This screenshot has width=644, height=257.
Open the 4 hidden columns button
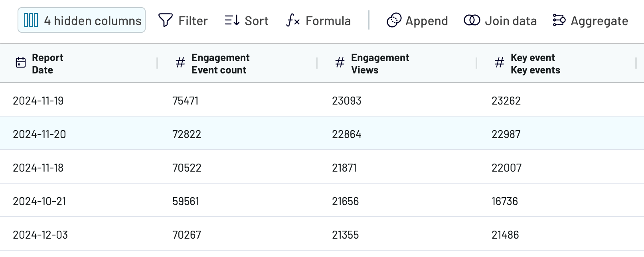(x=81, y=20)
